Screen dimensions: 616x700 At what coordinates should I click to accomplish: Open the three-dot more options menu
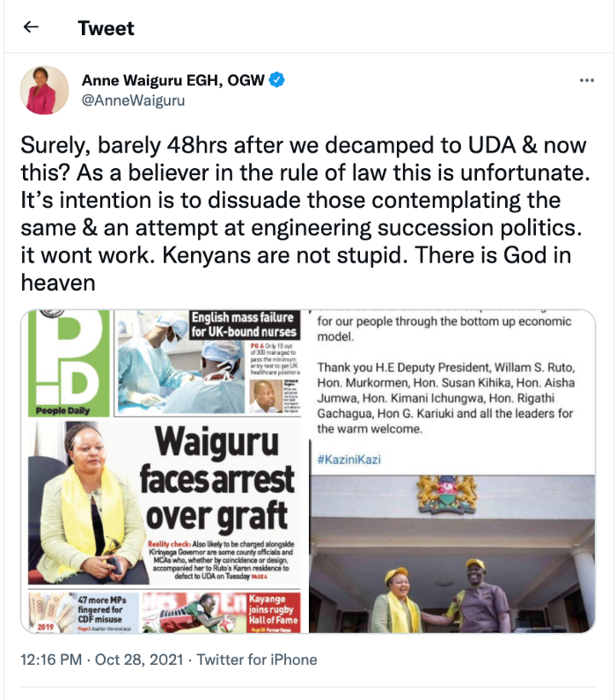click(x=586, y=80)
